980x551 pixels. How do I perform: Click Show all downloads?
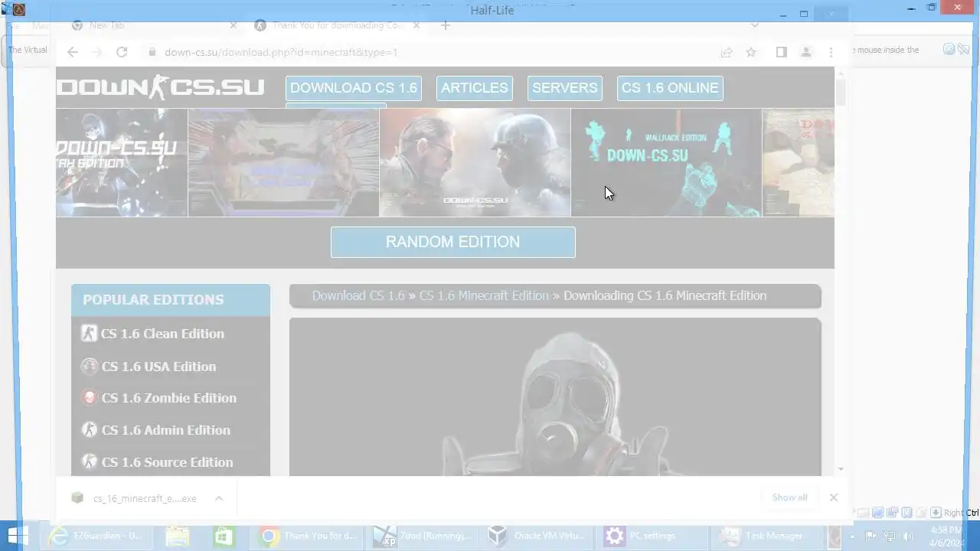(x=789, y=497)
